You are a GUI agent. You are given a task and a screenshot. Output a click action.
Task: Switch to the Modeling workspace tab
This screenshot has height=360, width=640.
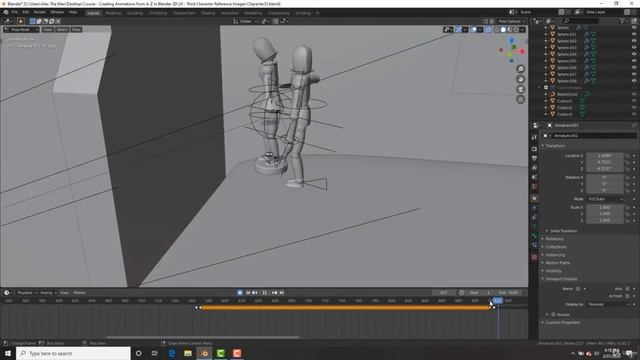pos(113,13)
